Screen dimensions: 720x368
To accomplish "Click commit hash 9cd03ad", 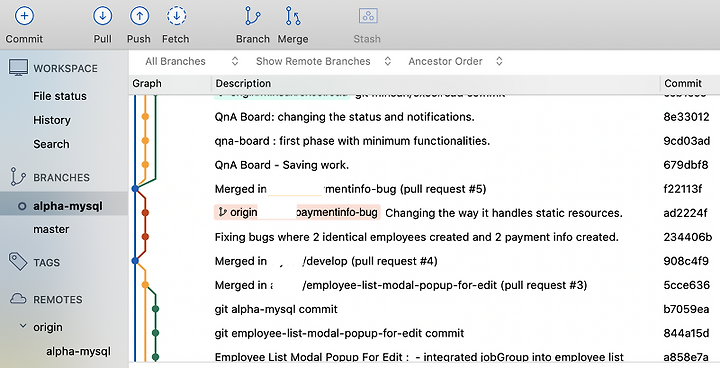I will click(x=686, y=141).
